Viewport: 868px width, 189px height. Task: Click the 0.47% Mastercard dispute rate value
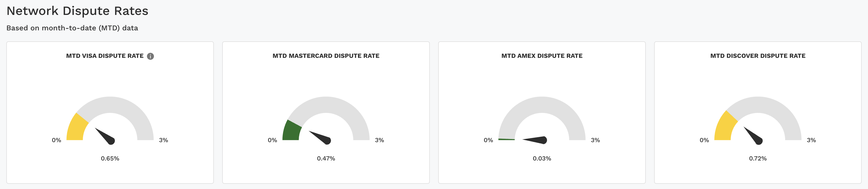click(x=326, y=158)
